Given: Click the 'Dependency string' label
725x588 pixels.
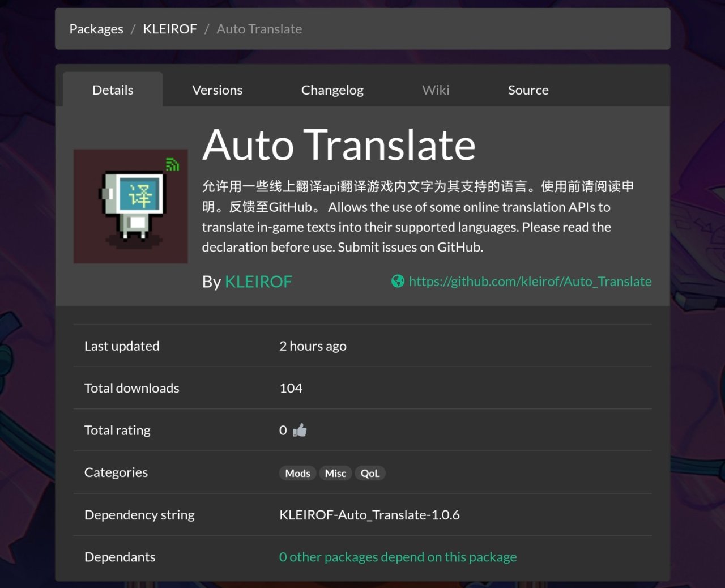Looking at the screenshot, I should click(139, 515).
